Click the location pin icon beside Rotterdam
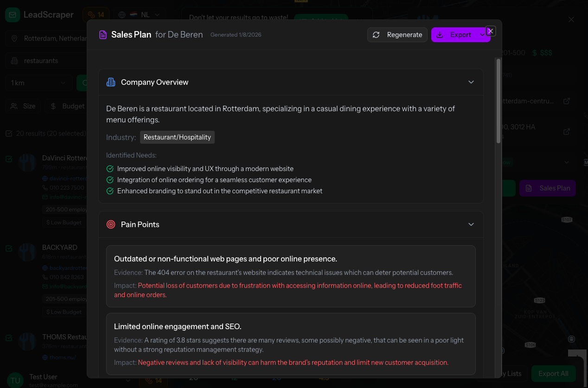Image resolution: width=588 pixels, height=388 pixels. pyautogui.click(x=14, y=38)
